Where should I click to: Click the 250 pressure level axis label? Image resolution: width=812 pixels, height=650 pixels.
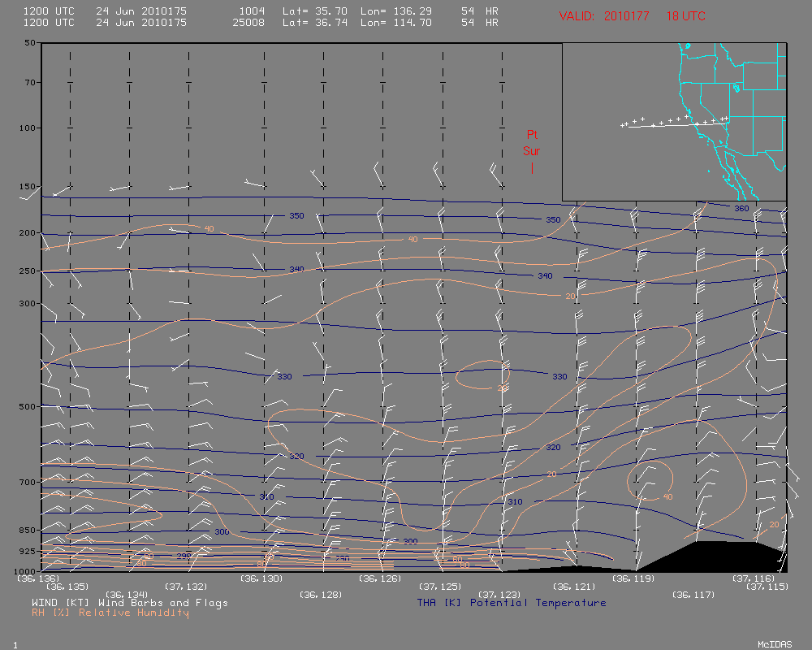pyautogui.click(x=28, y=271)
